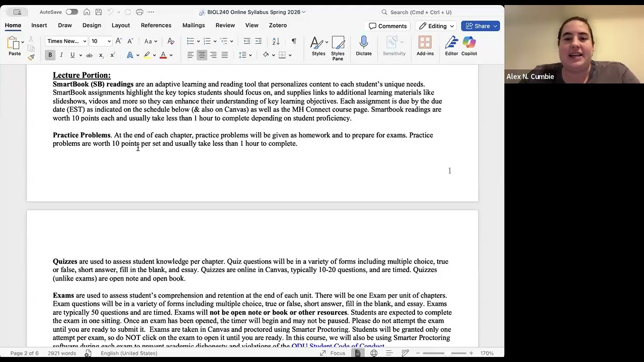Toggle Bold formatting off

(50, 55)
